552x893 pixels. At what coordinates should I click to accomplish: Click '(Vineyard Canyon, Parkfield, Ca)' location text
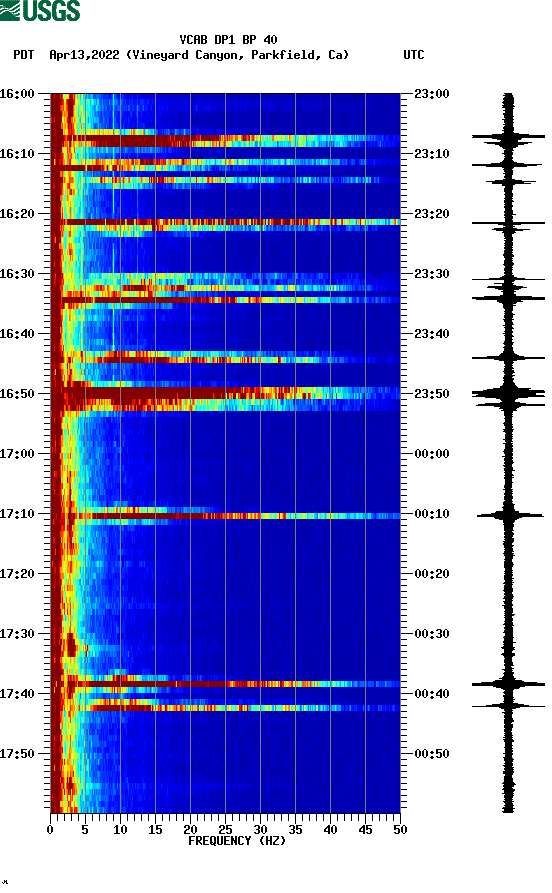point(238,55)
